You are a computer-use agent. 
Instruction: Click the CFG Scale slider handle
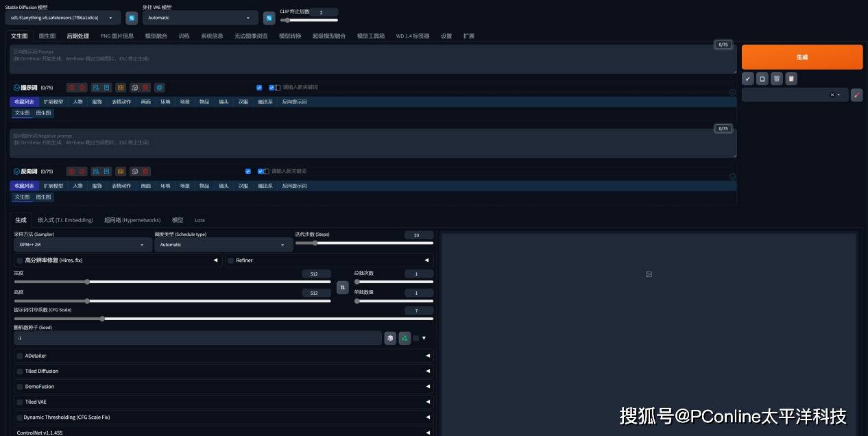point(102,318)
